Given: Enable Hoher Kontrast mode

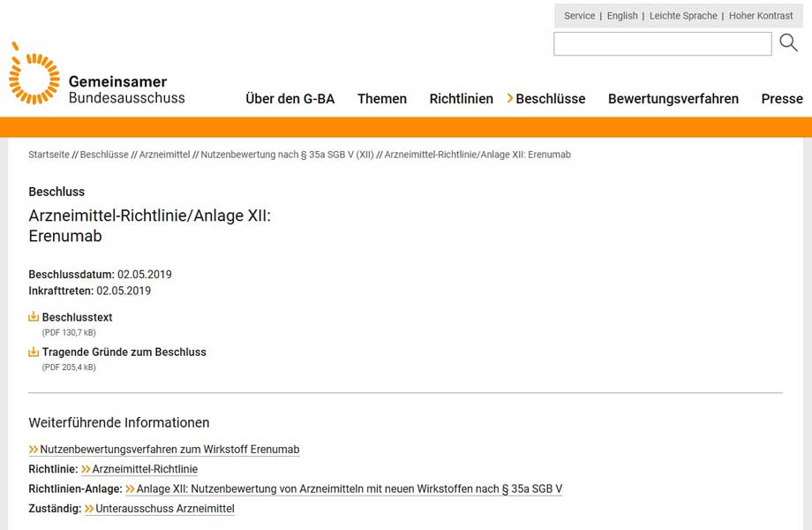Looking at the screenshot, I should (761, 16).
